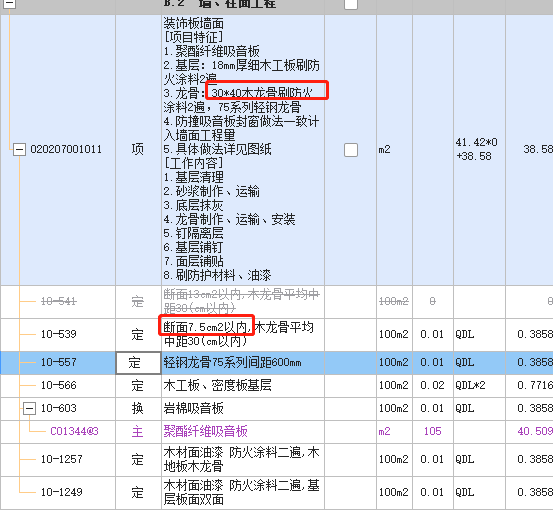Click content value 105 in C01344@3 row
Viewport: 553px width, 530px height.
click(x=433, y=431)
